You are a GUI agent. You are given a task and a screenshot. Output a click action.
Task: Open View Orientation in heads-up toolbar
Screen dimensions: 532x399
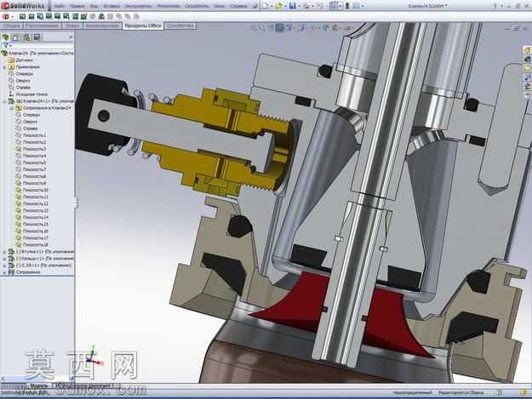[290, 28]
